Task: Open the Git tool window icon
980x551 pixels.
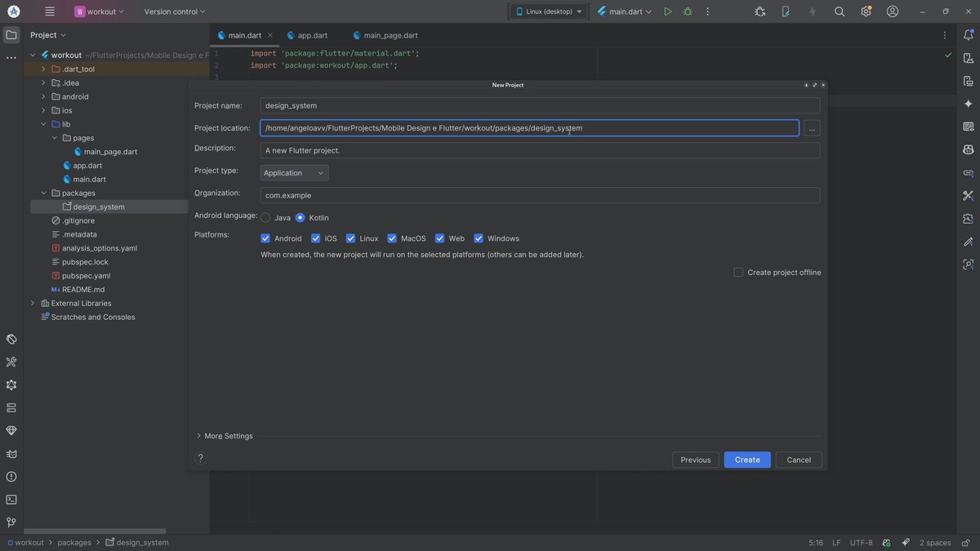Action: (x=11, y=522)
